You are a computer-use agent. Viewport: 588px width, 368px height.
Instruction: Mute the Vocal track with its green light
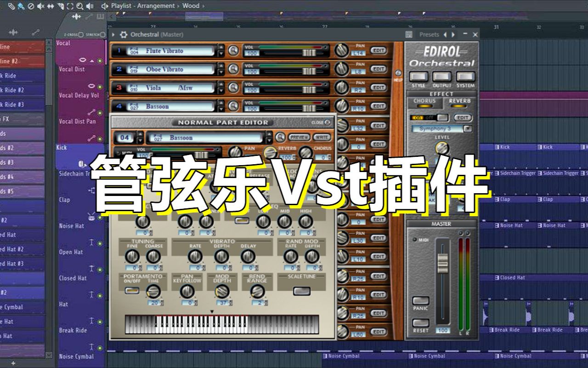coord(100,61)
